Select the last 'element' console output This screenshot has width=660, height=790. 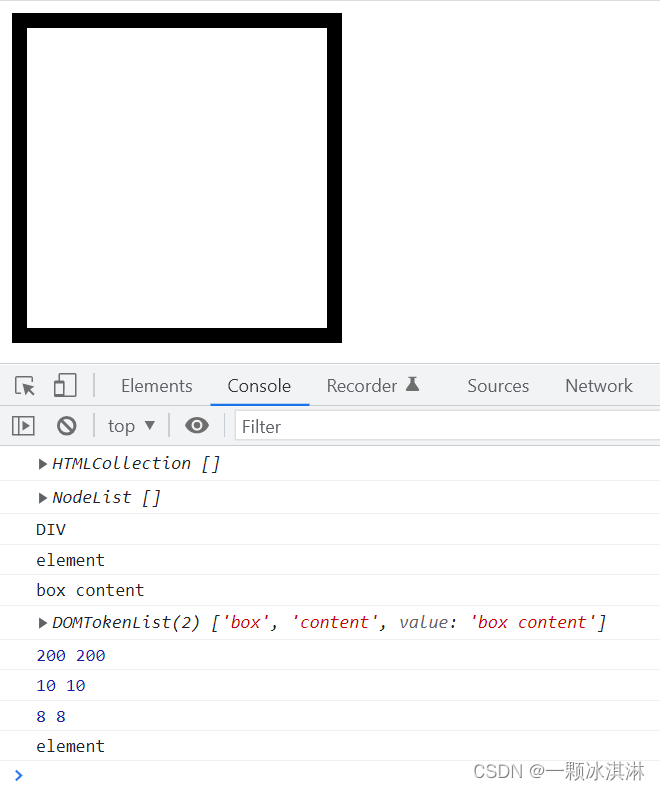[71, 746]
